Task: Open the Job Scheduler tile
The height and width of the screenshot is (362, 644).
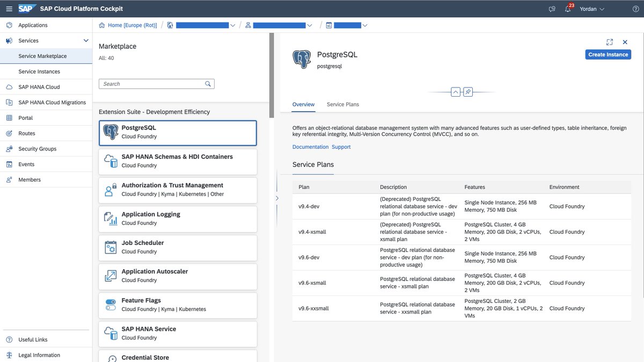Action: (178, 247)
